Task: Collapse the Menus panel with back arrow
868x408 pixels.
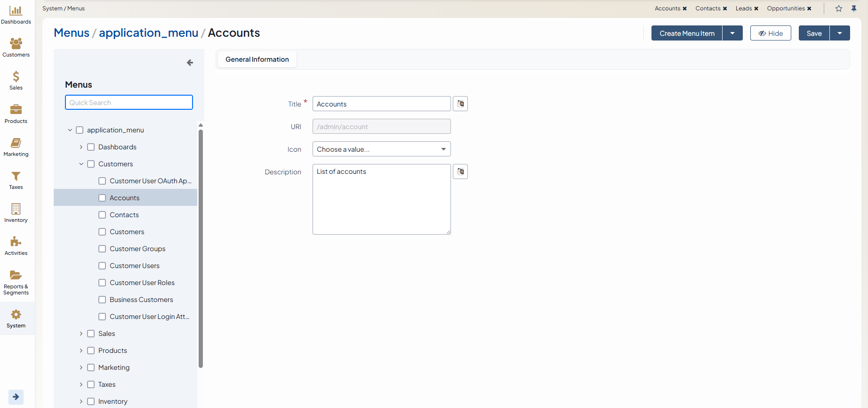Action: 190,63
